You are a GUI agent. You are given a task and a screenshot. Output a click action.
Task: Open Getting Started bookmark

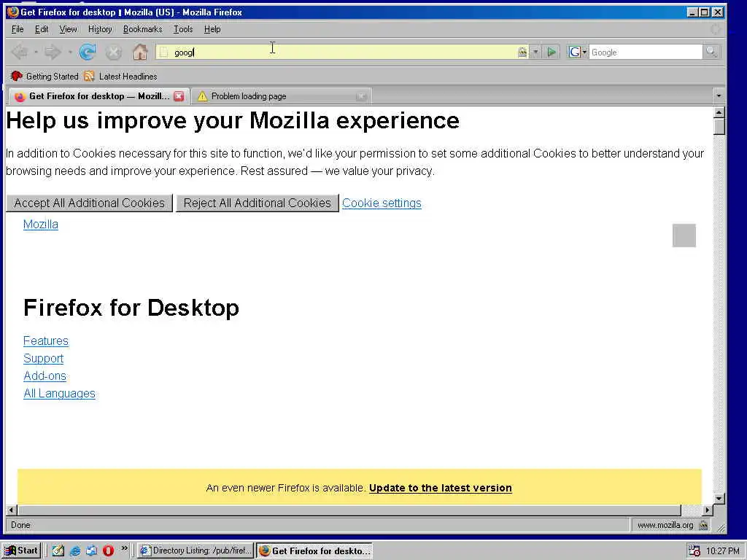coord(44,76)
